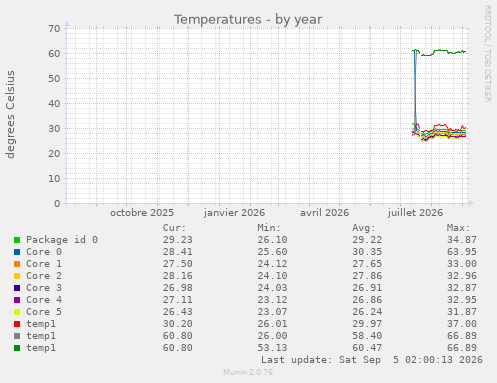Click Core 3 max value 32.87

pos(462,288)
